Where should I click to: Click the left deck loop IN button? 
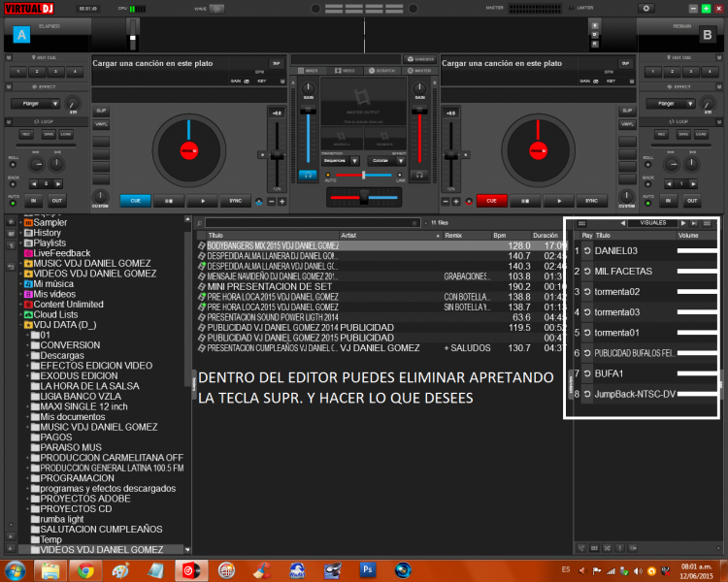(33, 201)
